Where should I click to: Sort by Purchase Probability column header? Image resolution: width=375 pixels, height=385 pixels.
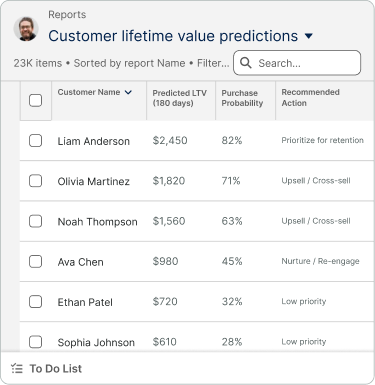coord(242,98)
